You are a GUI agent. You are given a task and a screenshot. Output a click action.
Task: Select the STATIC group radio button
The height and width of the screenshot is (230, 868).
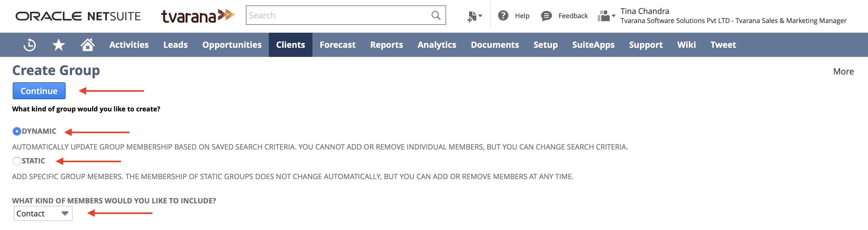point(17,161)
